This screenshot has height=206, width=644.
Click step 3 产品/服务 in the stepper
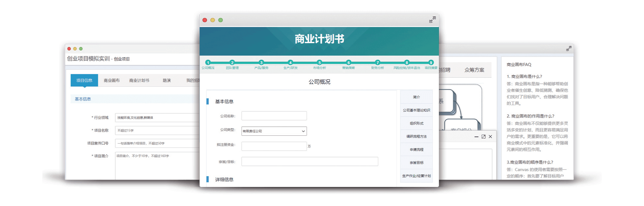(261, 62)
